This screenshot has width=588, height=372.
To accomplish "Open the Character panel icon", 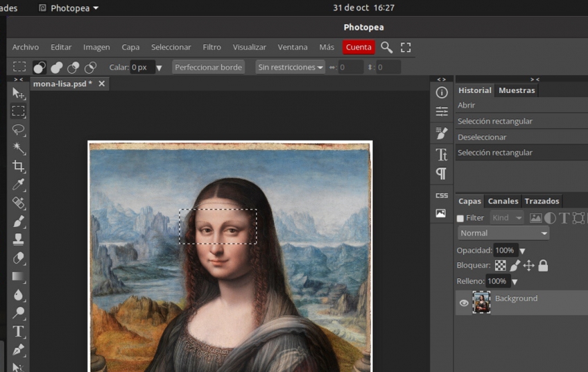I will pos(442,154).
